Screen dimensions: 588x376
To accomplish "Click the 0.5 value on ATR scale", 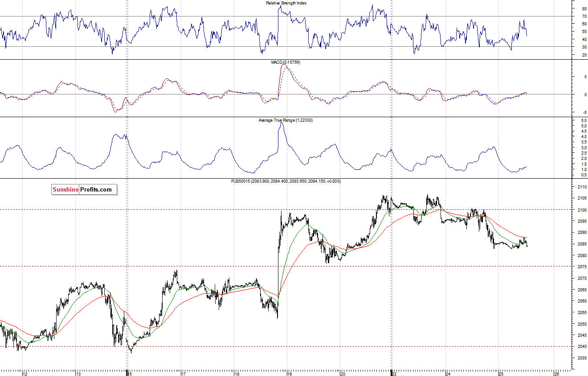I will coord(584,175).
